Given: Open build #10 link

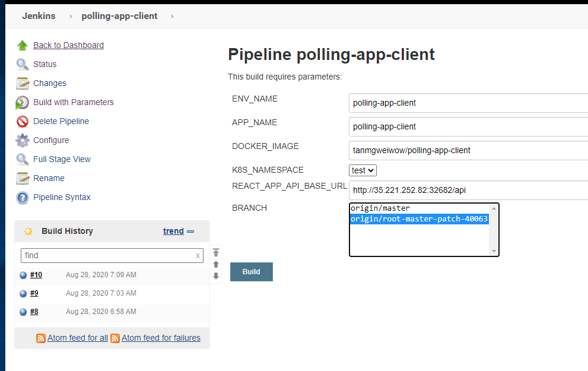Looking at the screenshot, I should click(36, 275).
